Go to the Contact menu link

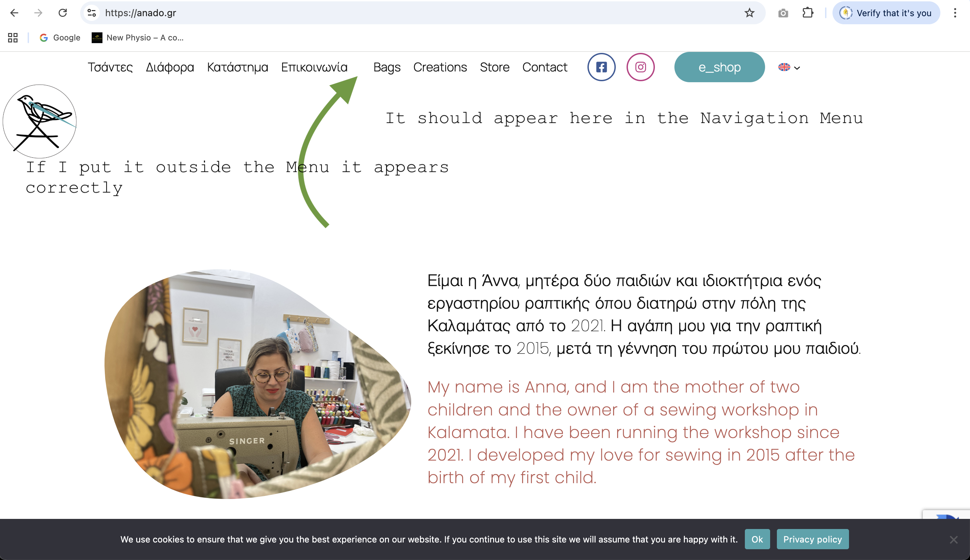545,67
